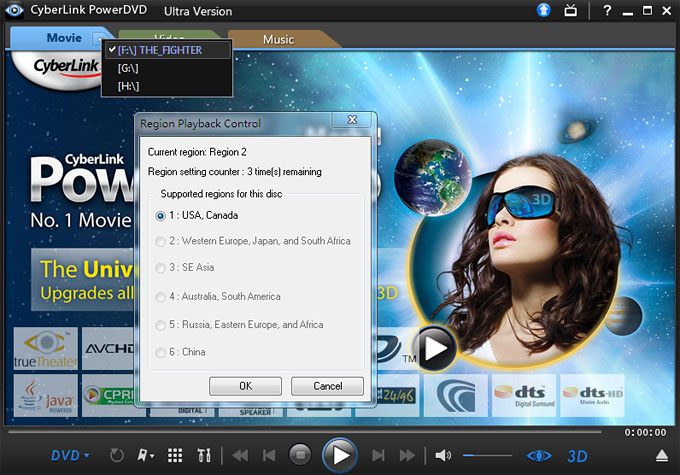Jump to the next chapter
The image size is (680, 475).
pyautogui.click(x=378, y=455)
